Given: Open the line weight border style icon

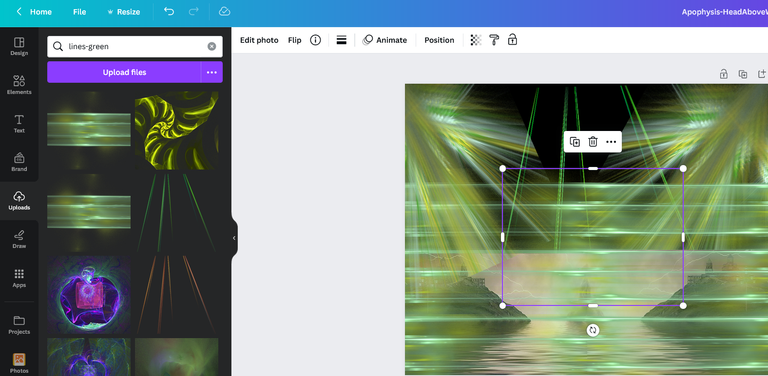Looking at the screenshot, I should click(341, 40).
